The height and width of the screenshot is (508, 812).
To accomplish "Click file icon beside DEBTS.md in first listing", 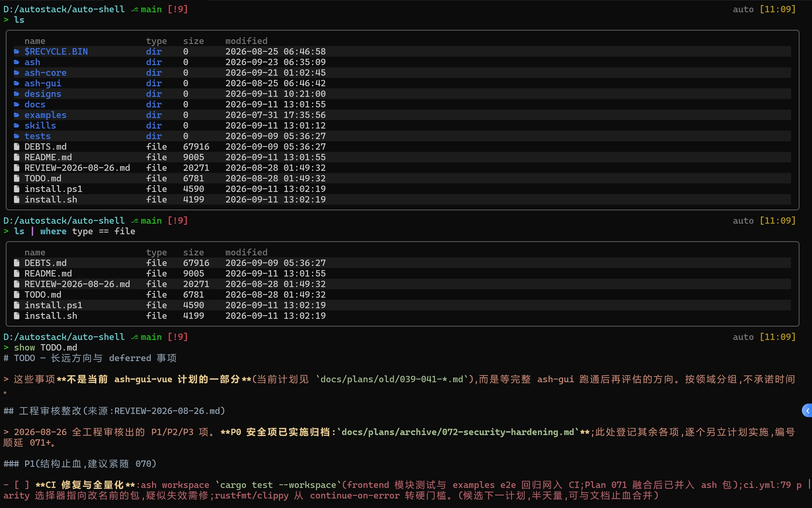I will click(x=16, y=147).
